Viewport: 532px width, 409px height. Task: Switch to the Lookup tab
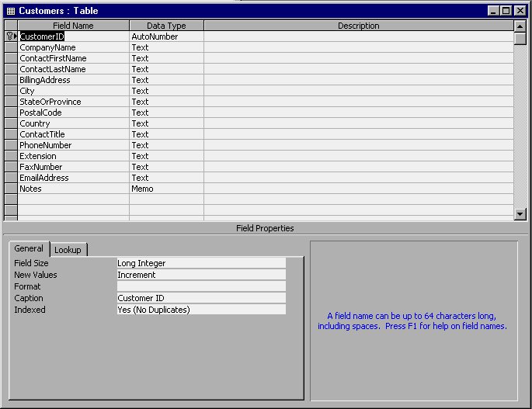pyautogui.click(x=68, y=250)
